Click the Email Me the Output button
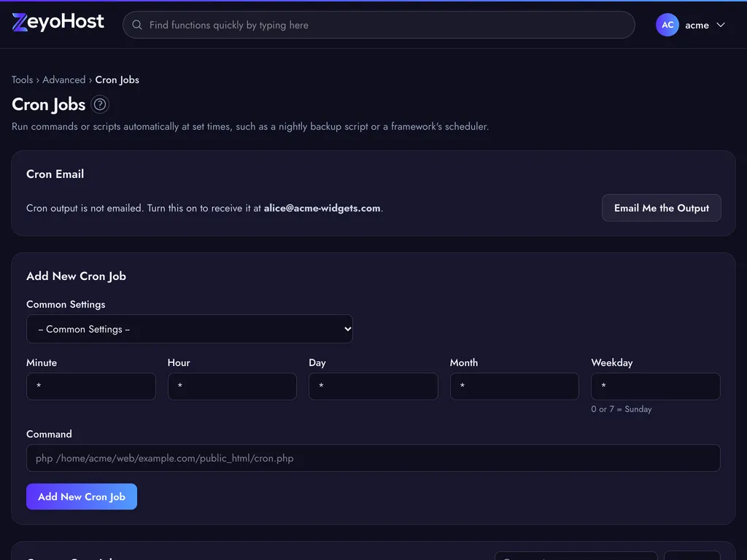This screenshot has width=747, height=560. point(661,208)
